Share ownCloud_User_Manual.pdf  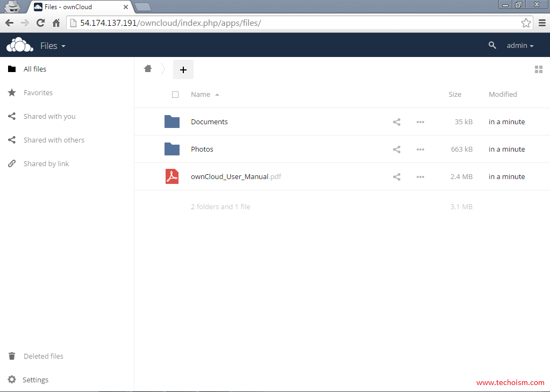(x=397, y=177)
